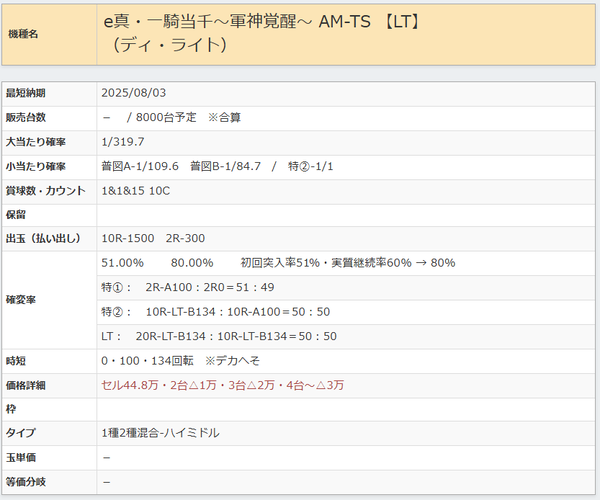Select '普図A-1/109.6 普図B-1/84.7' value
Screen dimensions: 600x500
pos(181,166)
